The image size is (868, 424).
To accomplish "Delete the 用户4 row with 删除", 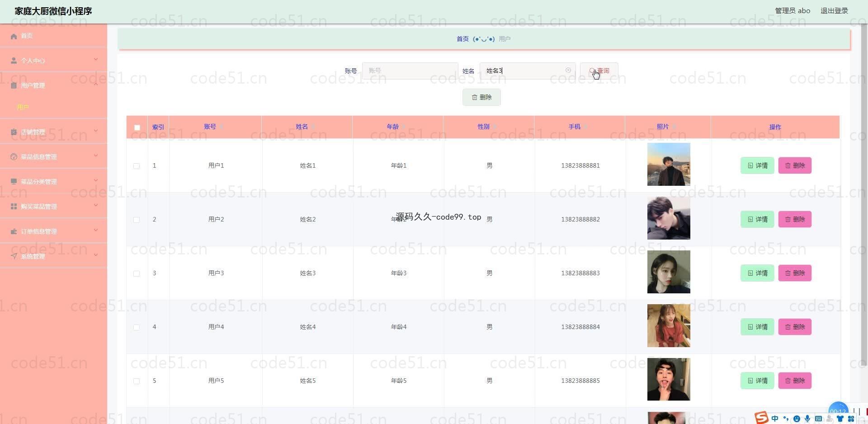I will pos(795,327).
